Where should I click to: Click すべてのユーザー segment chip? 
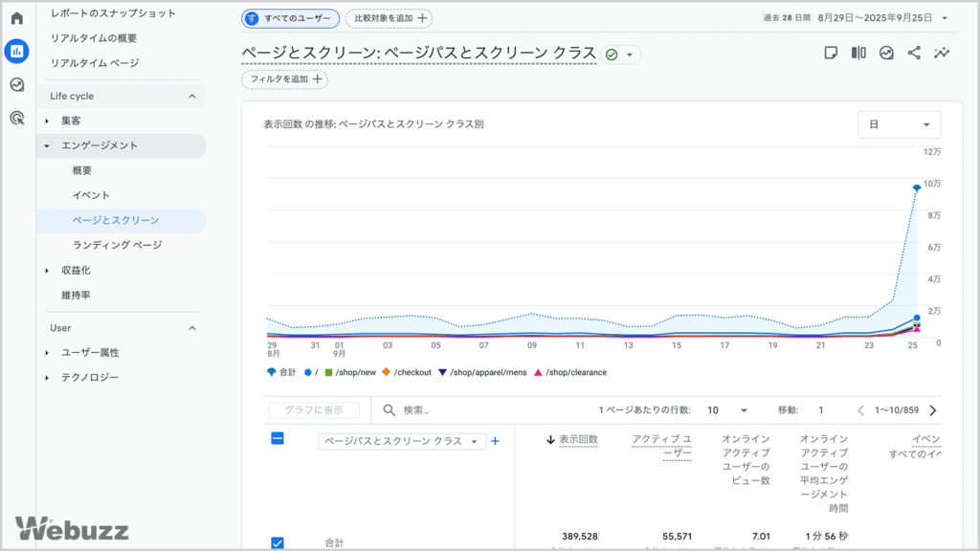click(x=291, y=18)
